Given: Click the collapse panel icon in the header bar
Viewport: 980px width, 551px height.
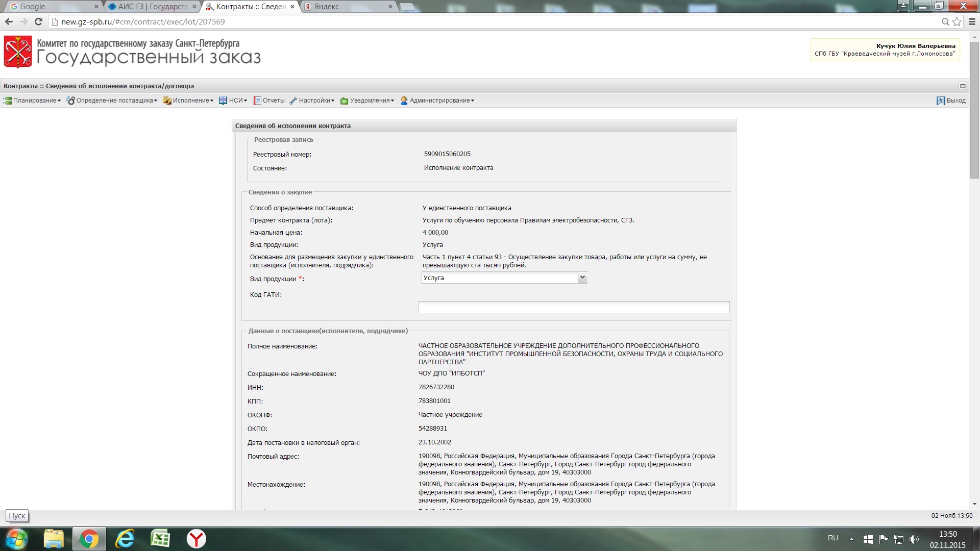Looking at the screenshot, I should point(963,86).
